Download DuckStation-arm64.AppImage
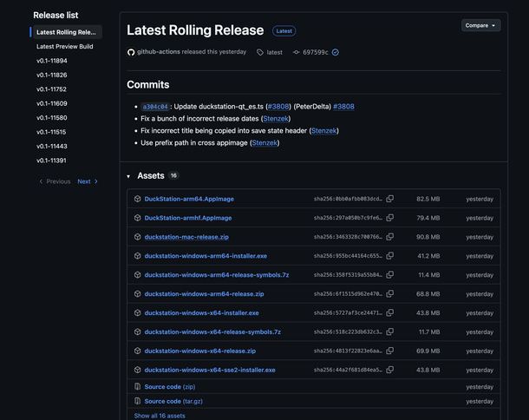Screen dimensions: 529x420 coord(189,199)
